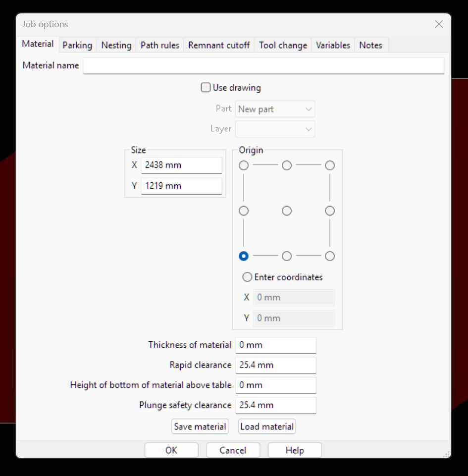Choose the bottom-right origin point
Screen dimensions: 468x476
point(330,256)
